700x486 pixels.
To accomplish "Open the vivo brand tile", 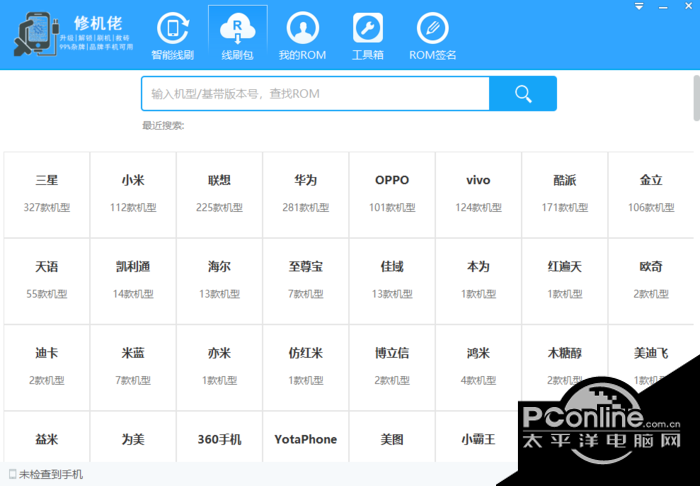I will 478,195.
